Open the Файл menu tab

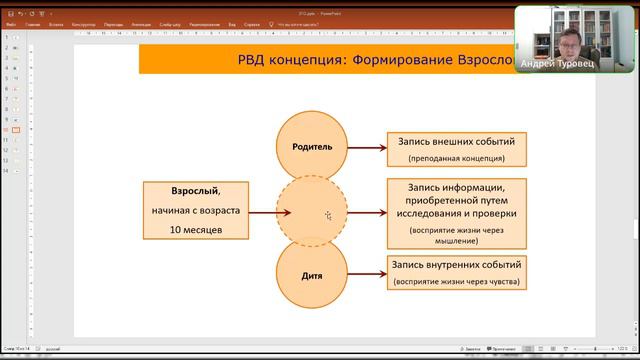point(11,24)
